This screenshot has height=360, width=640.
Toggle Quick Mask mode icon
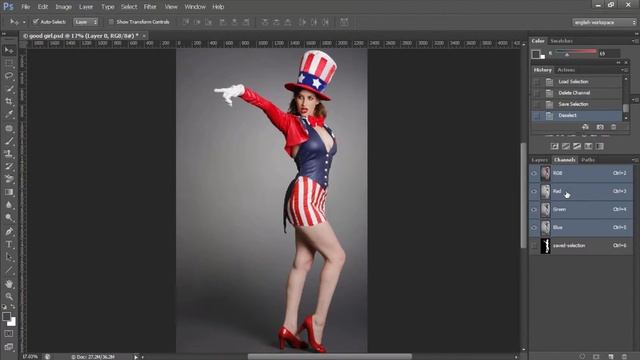[9, 334]
